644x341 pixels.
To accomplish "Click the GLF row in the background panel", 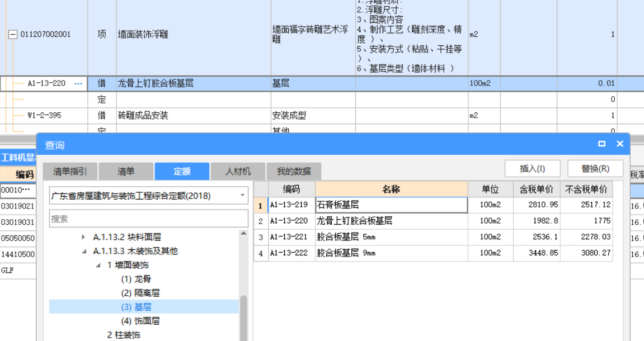I will tap(18, 271).
